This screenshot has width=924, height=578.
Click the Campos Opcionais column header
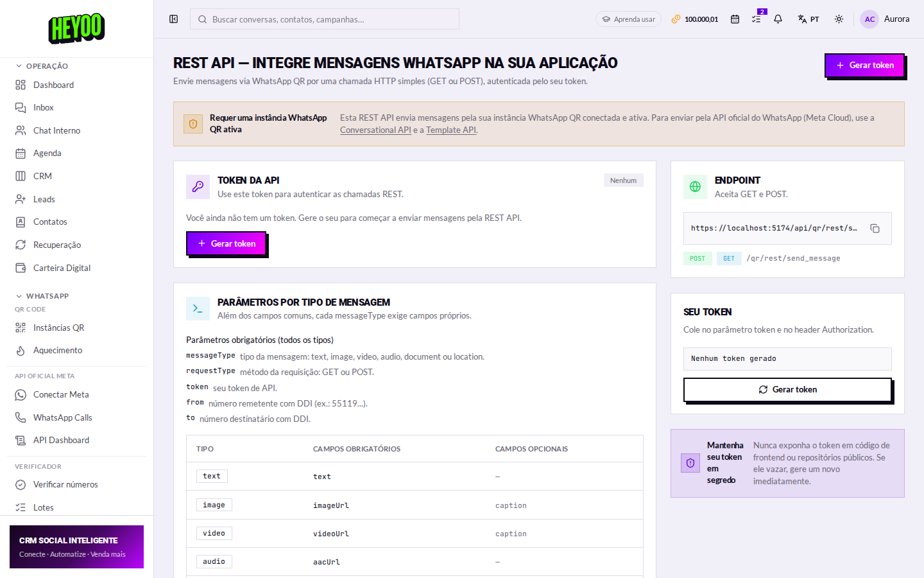[x=531, y=449]
